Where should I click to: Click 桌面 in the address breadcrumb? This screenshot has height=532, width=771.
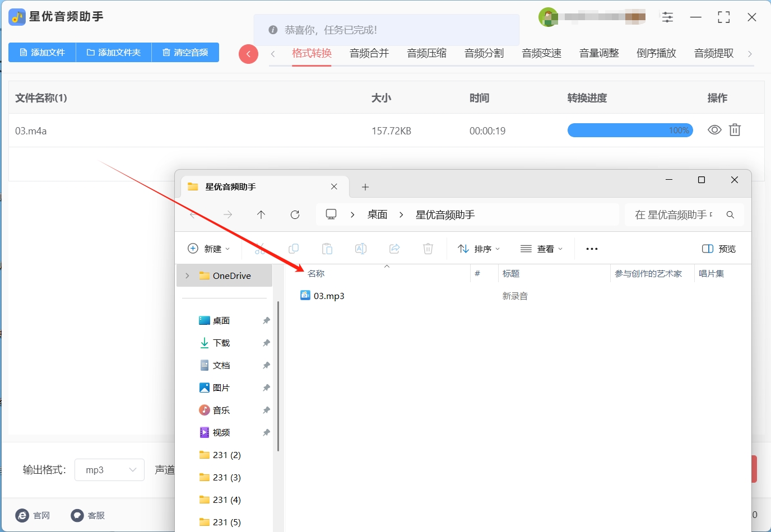[x=378, y=214]
